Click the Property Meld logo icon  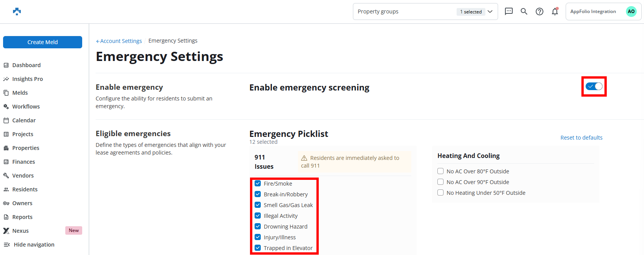(17, 12)
